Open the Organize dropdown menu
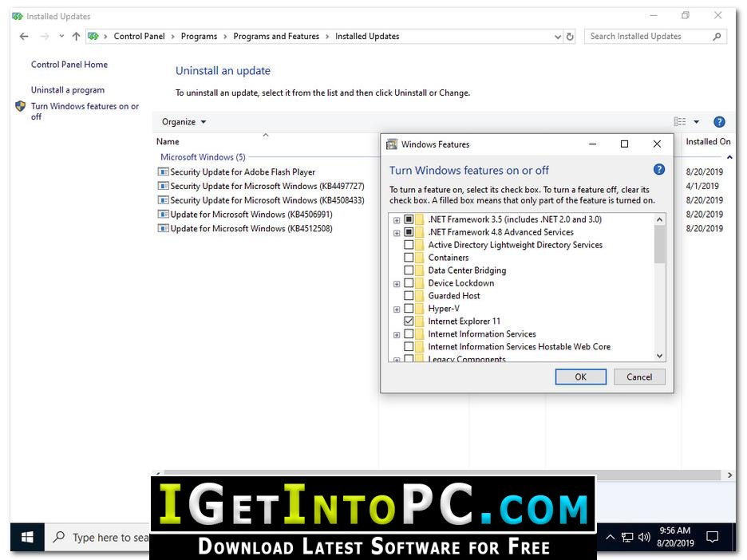The image size is (747, 560). coord(184,122)
